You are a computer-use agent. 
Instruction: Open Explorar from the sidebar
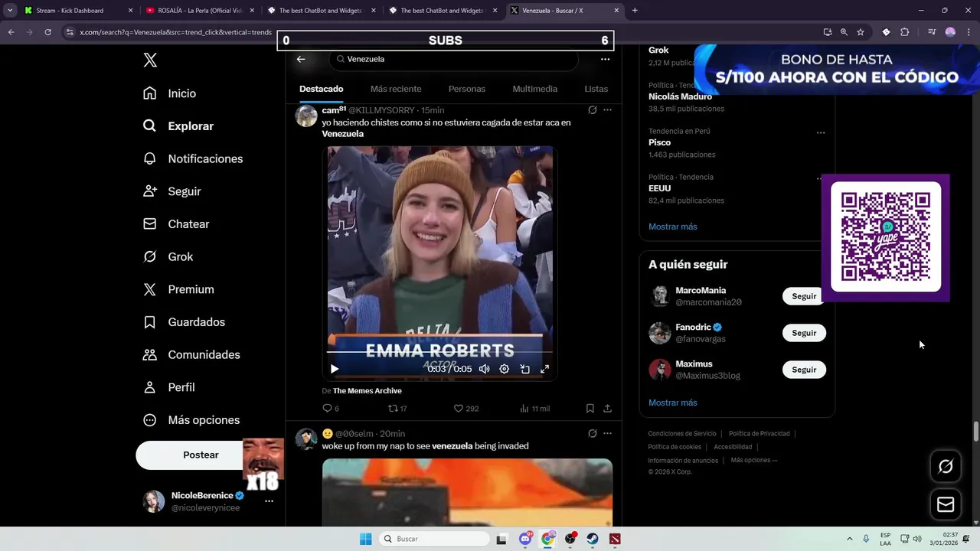178,126
